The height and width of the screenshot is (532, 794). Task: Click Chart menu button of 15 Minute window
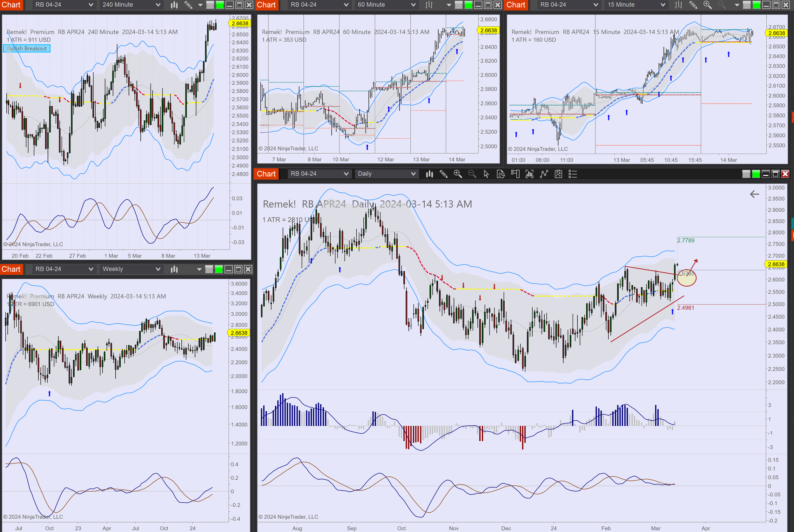516,5
